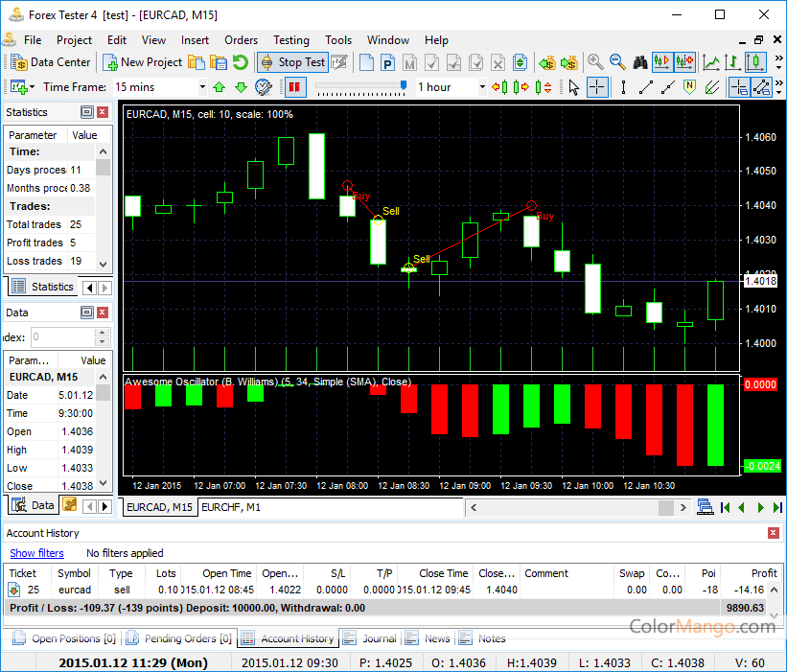Select the trend line drawing tool
787x672 pixels.
(x=645, y=87)
